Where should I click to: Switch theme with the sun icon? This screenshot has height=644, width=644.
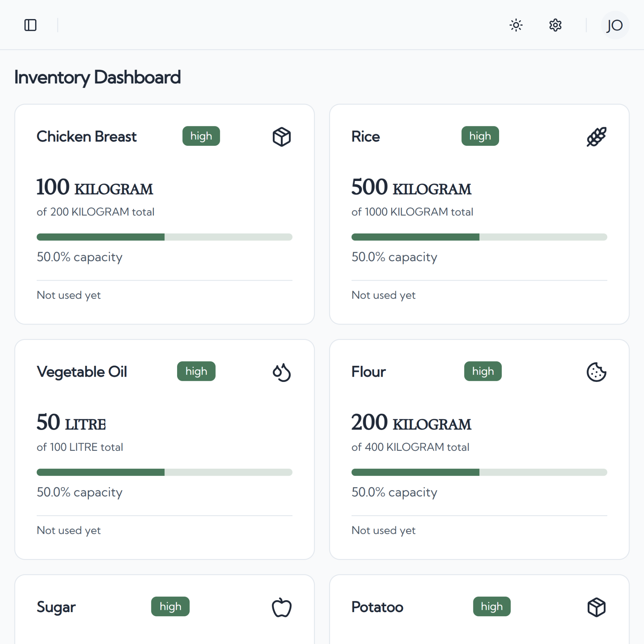pos(516,25)
